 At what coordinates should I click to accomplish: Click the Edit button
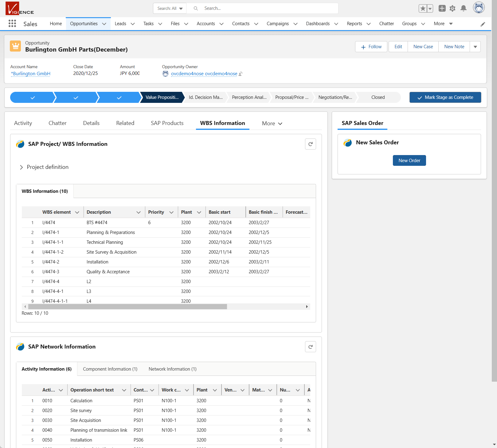coord(398,47)
